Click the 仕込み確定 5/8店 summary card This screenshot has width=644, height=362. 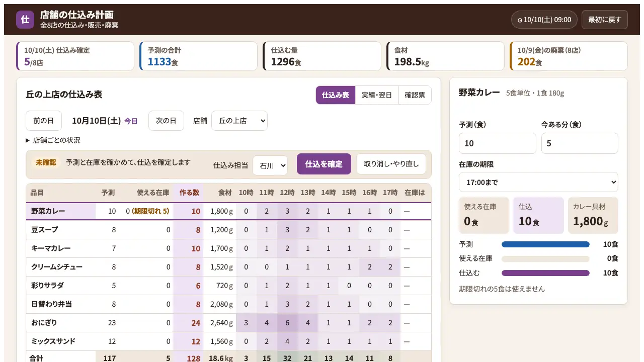pyautogui.click(x=75, y=56)
